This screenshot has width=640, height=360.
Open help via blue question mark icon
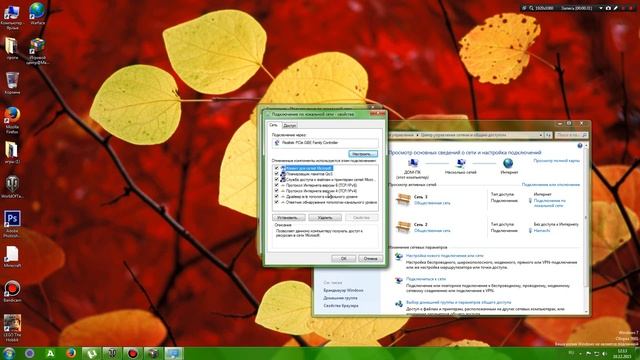pyautogui.click(x=580, y=146)
